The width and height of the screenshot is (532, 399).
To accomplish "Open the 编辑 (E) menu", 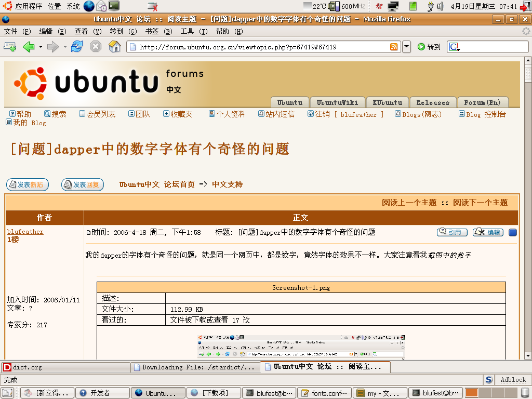I will point(52,32).
